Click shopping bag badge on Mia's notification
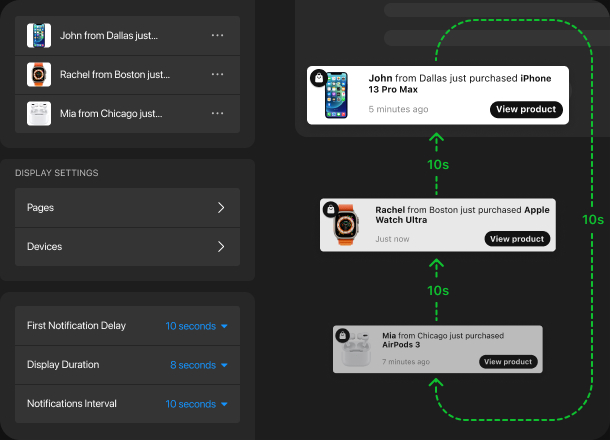This screenshot has width=610, height=440. pyautogui.click(x=342, y=334)
